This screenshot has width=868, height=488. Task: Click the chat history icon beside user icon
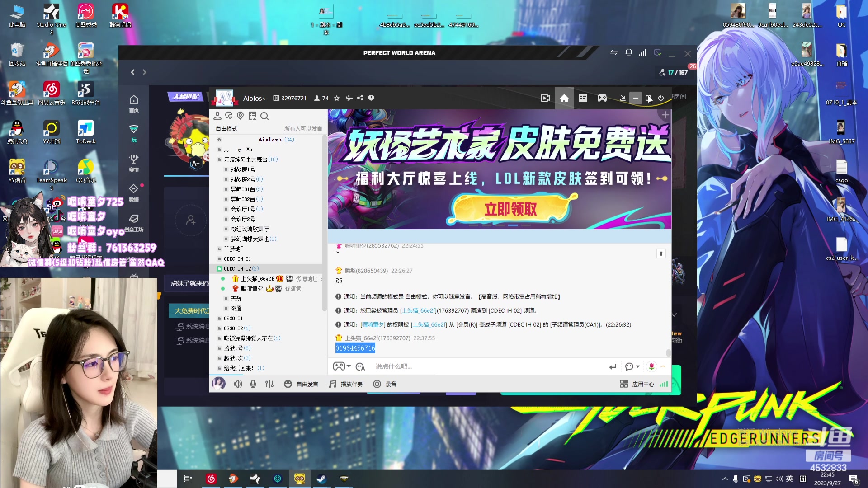tap(229, 116)
